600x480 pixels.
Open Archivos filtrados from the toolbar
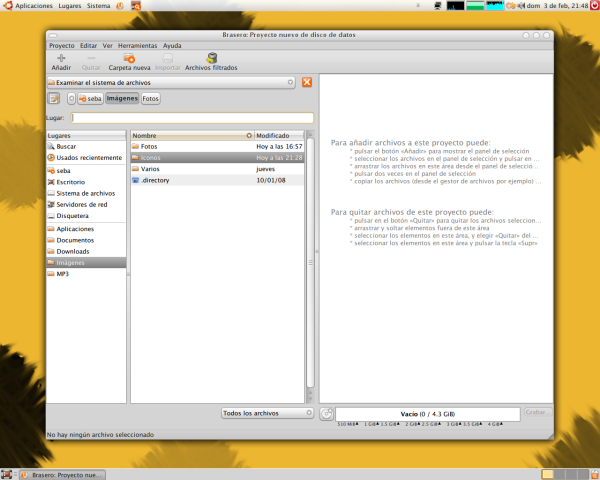click(x=211, y=62)
